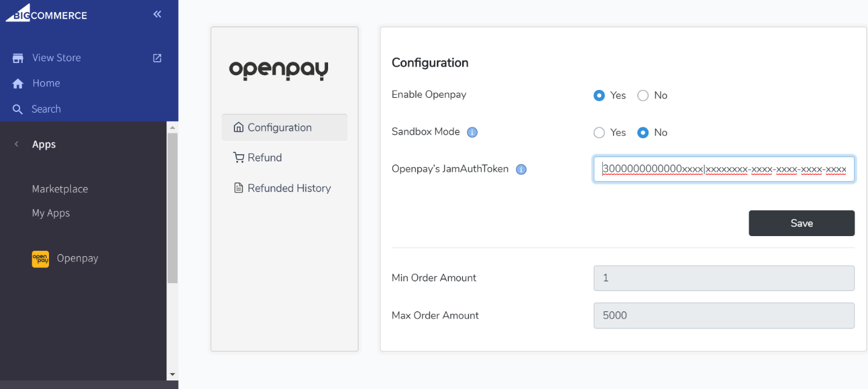Viewport: 868px width, 389px height.
Task: Open store in new tab icon
Action: click(x=157, y=58)
